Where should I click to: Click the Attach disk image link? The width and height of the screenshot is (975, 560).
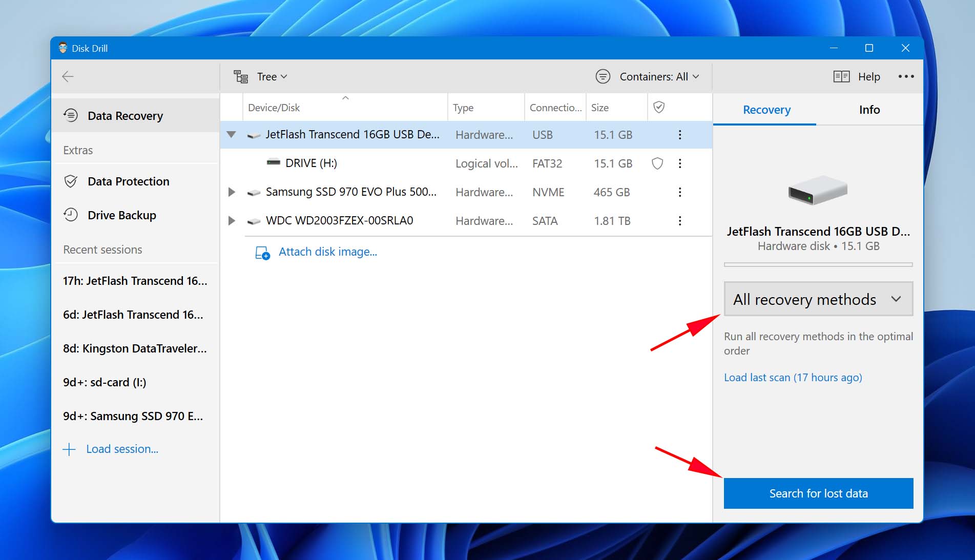pyautogui.click(x=328, y=252)
